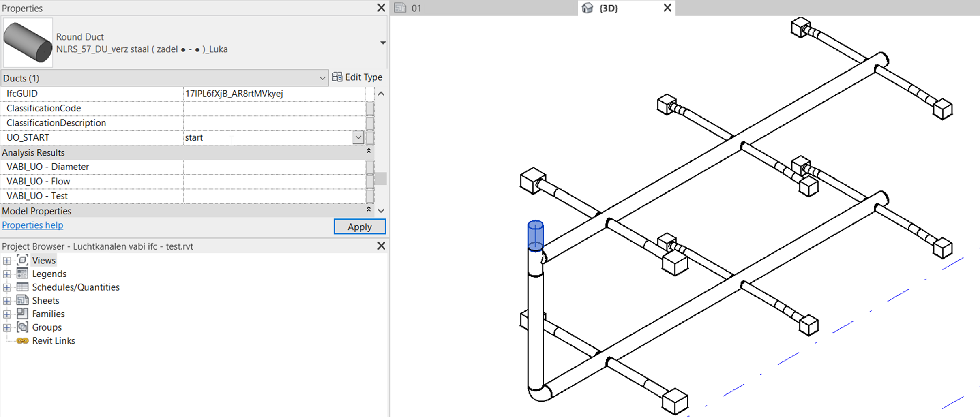980x417 pixels.
Task: Open the UO_START value dropdown
Action: 358,138
